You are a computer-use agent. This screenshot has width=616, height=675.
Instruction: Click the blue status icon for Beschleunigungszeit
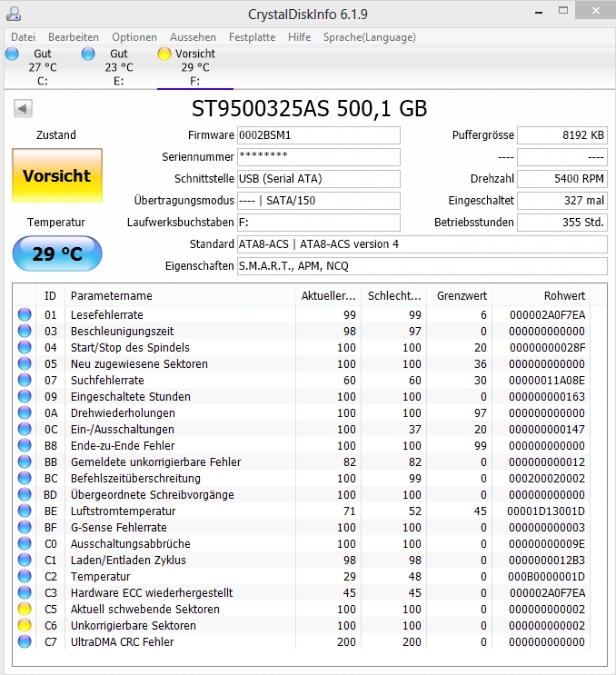25,331
